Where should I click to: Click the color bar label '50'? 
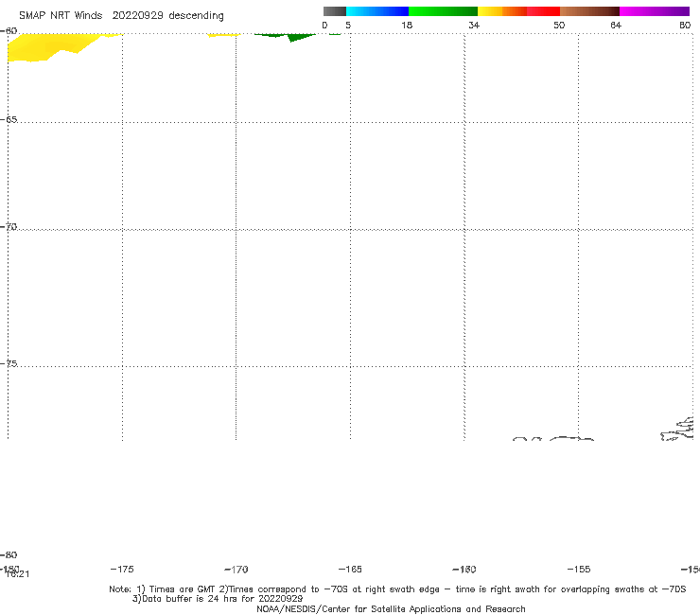(559, 26)
